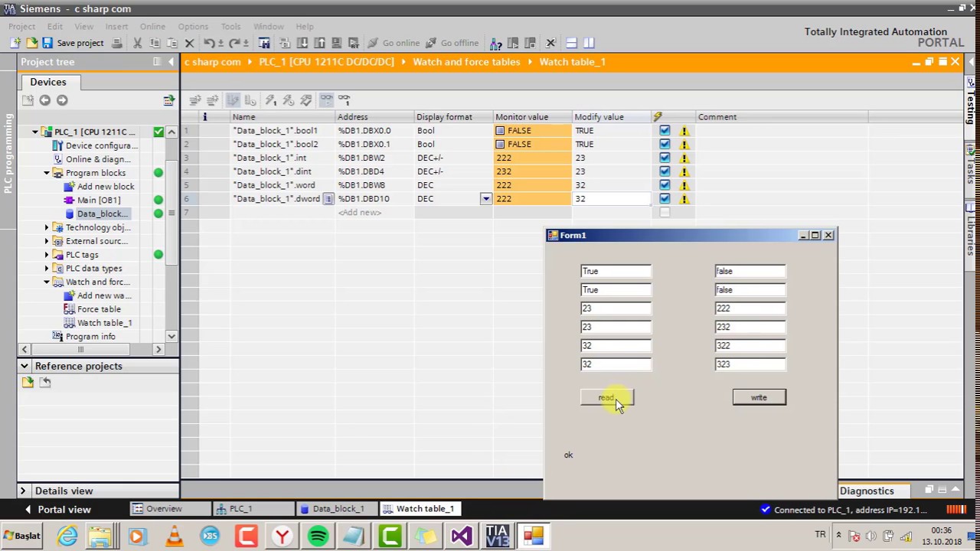This screenshot has width=980, height=551.
Task: Click the Go offline button
Action: tap(453, 43)
